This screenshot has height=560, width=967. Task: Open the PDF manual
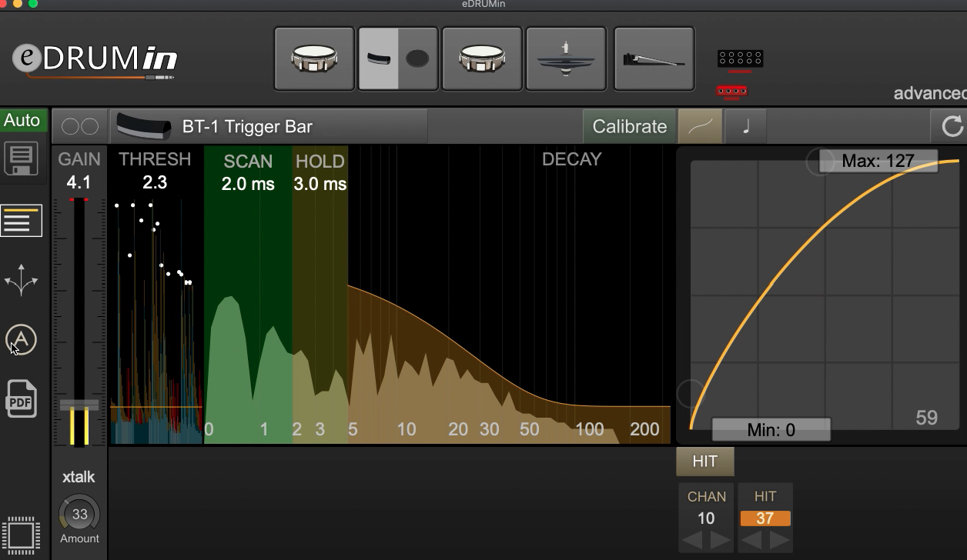(x=22, y=399)
